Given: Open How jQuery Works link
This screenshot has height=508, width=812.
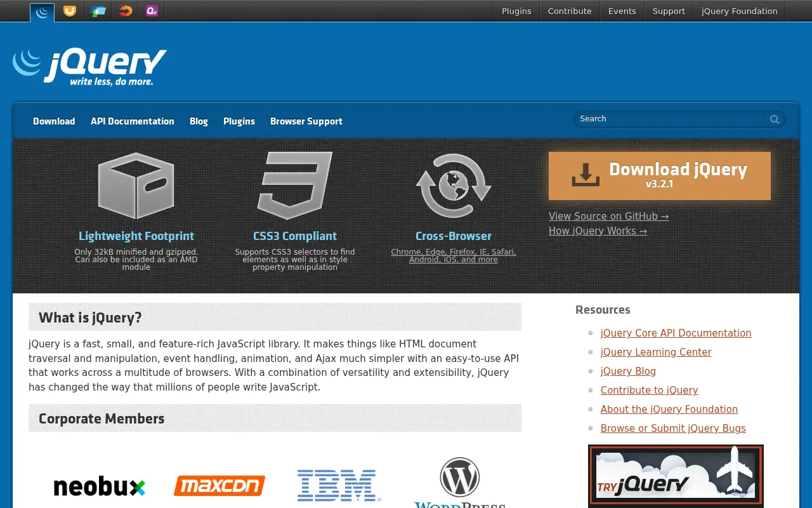Looking at the screenshot, I should tap(598, 231).
